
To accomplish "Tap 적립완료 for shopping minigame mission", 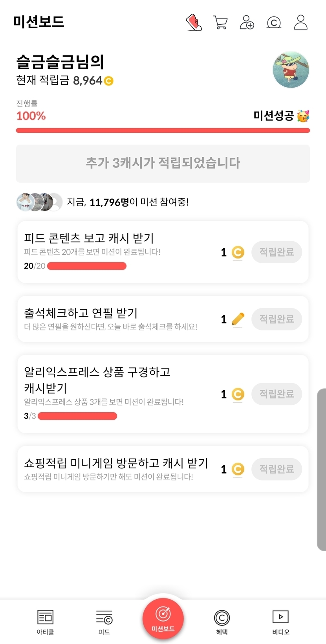I will (277, 469).
